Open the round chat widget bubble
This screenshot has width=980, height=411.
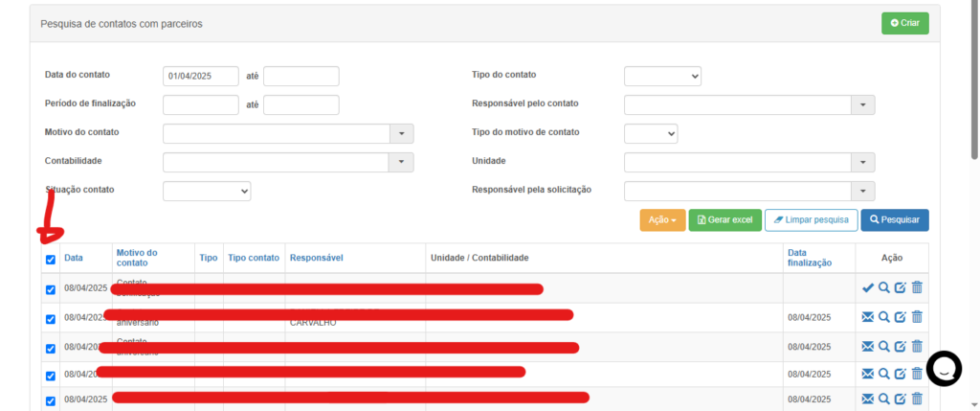pyautogui.click(x=945, y=369)
